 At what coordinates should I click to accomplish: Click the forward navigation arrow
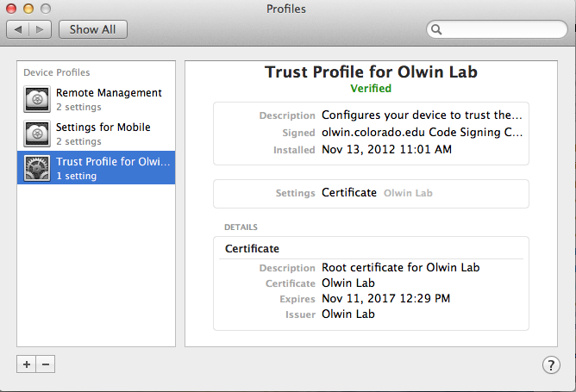click(x=40, y=29)
